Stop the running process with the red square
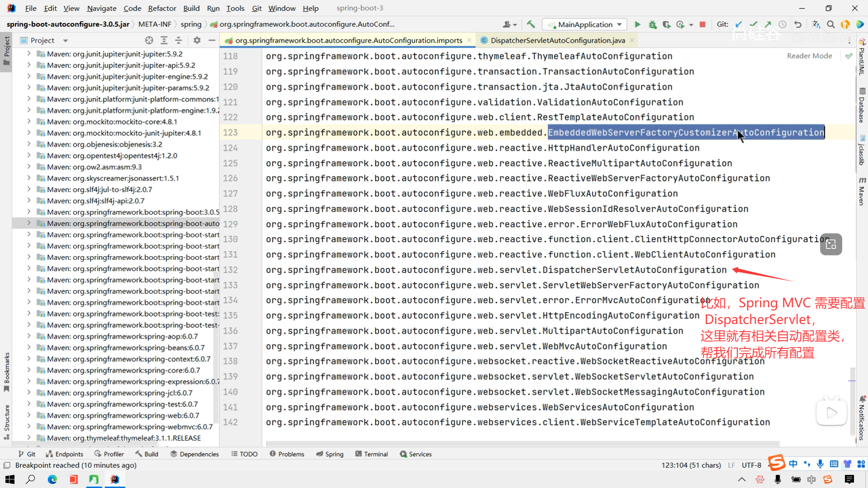Image resolution: width=868 pixels, height=488 pixels. 703,24
